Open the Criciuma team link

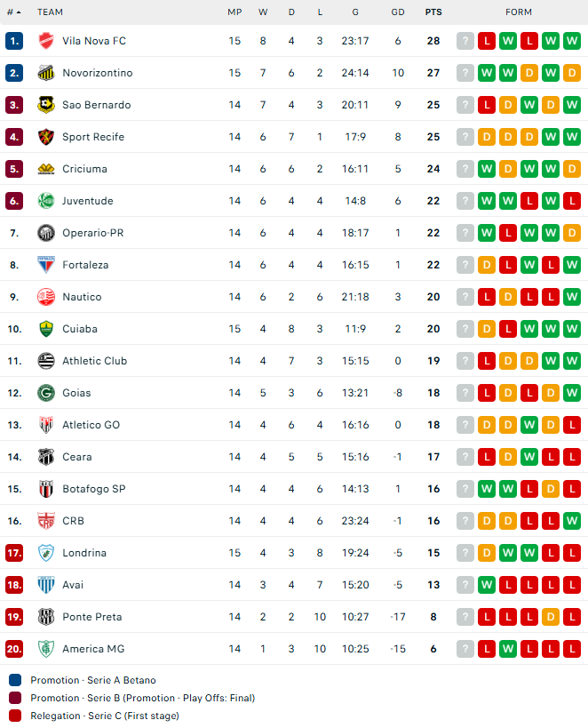click(85, 169)
